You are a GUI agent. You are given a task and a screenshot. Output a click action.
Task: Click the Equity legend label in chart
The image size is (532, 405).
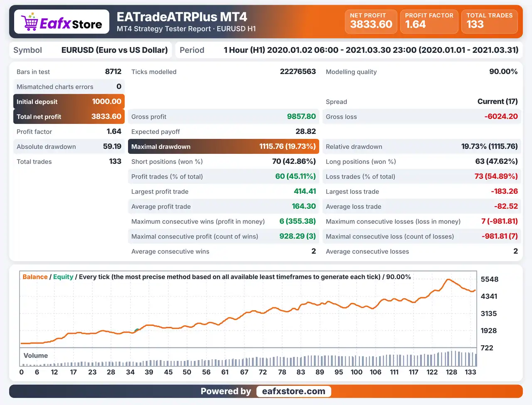tap(63, 277)
